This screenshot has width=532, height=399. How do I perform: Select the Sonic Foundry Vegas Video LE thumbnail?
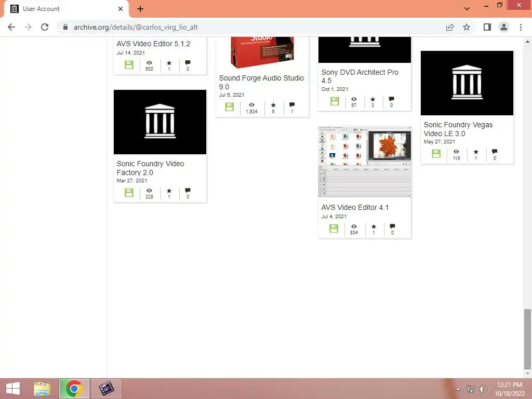pyautogui.click(x=467, y=83)
